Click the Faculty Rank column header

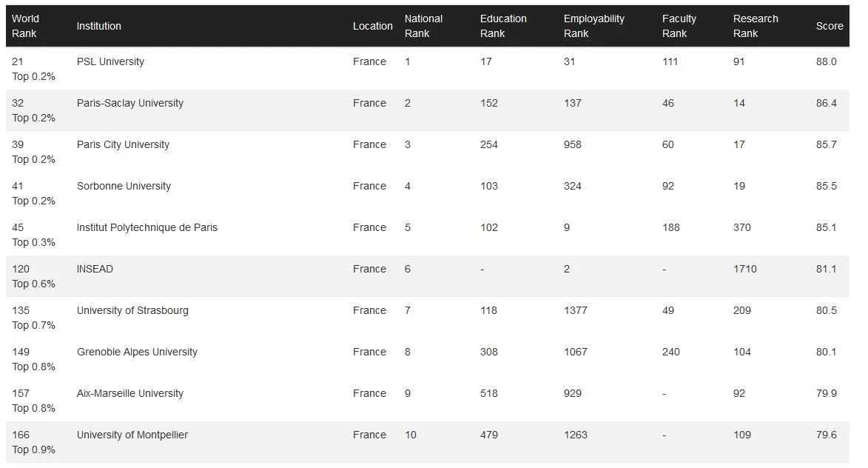pos(679,26)
